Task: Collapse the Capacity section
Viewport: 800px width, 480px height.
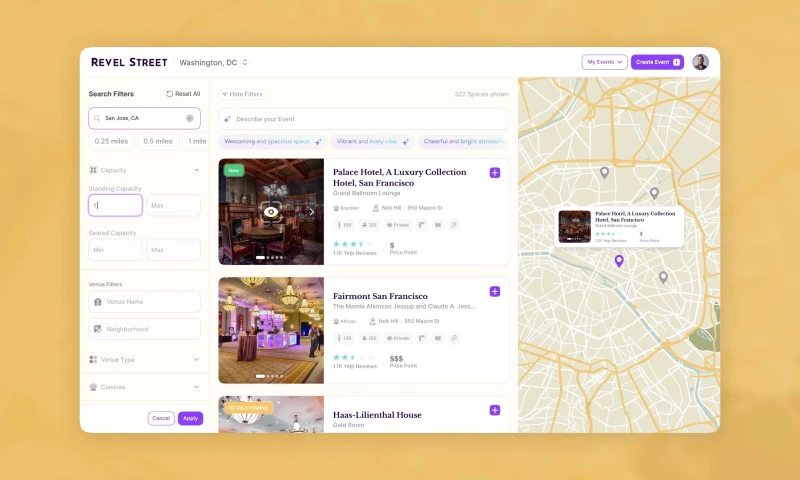Action: [196, 170]
